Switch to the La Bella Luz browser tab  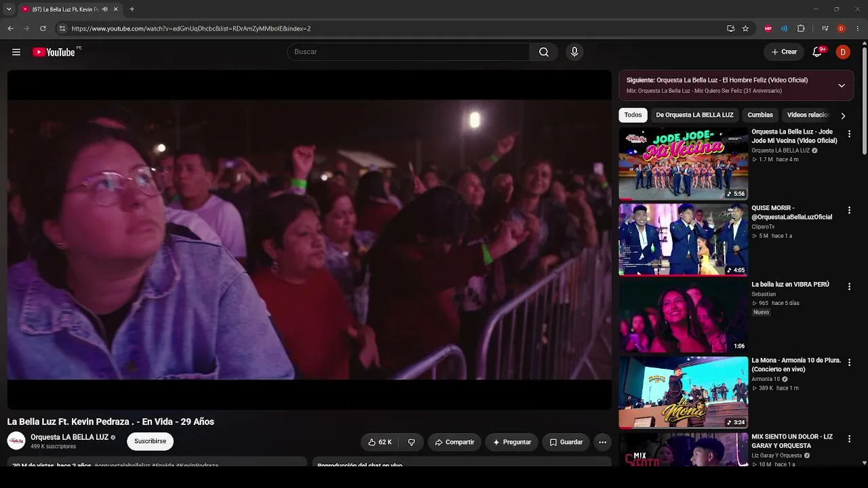tap(65, 9)
